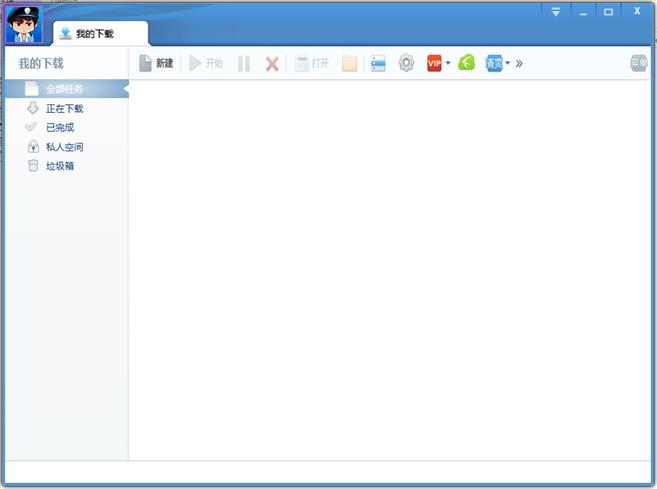Open 私人空间 in the sidebar

[x=67, y=147]
